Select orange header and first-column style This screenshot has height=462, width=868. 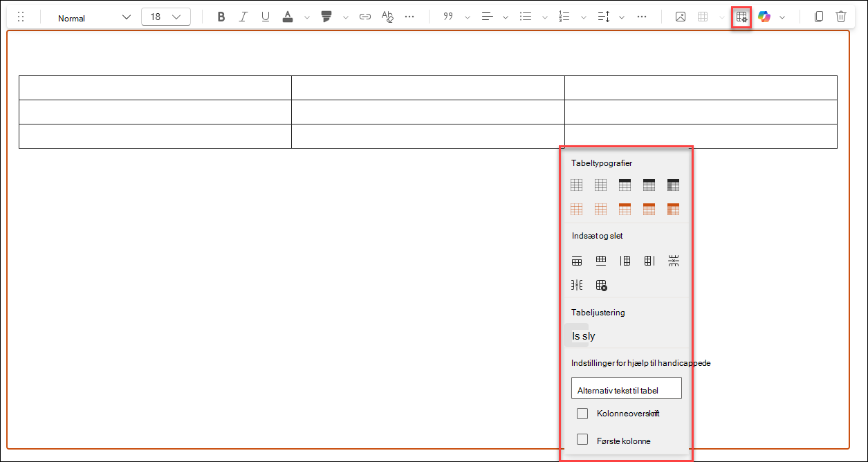[x=674, y=209]
